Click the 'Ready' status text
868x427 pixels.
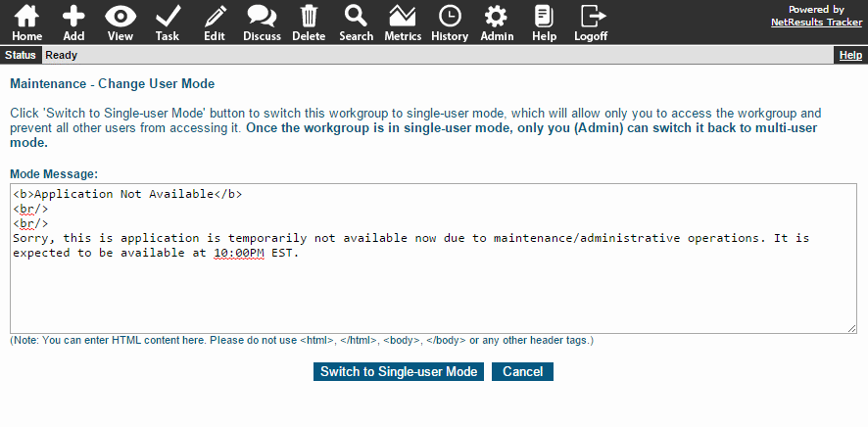pyautogui.click(x=62, y=55)
